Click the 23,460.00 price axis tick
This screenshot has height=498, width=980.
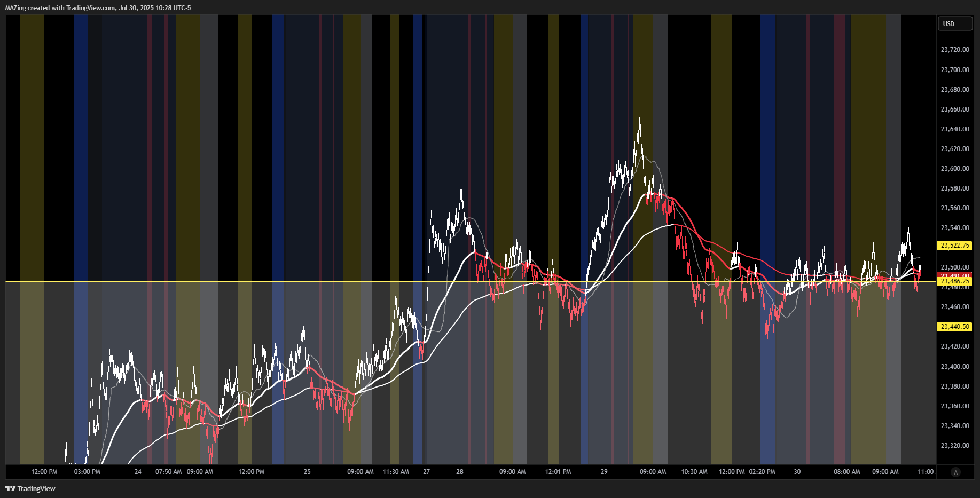(955, 307)
